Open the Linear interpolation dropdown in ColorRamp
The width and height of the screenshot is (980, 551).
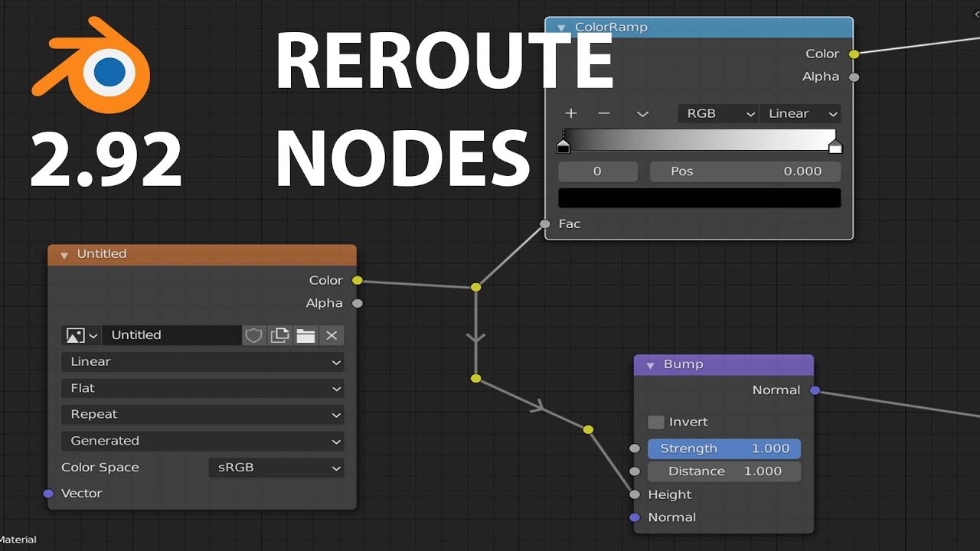coord(800,113)
